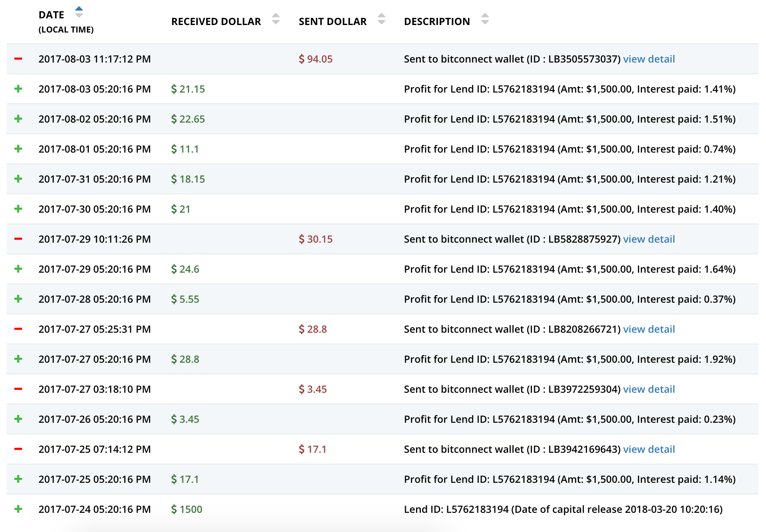Sort by Received Dollar column arrows
Viewport: 766px width, 532px height.
pos(276,19)
